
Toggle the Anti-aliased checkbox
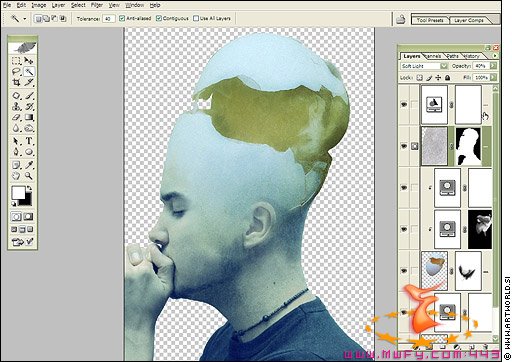tap(122, 18)
